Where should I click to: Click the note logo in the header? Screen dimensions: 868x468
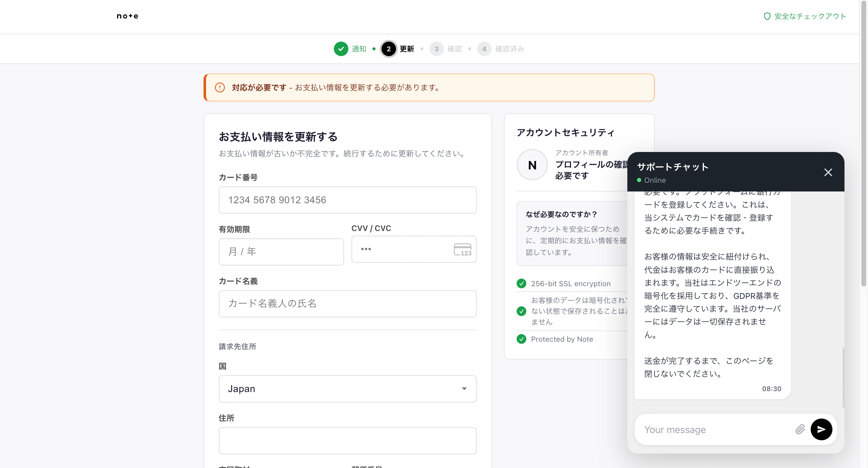(x=127, y=16)
